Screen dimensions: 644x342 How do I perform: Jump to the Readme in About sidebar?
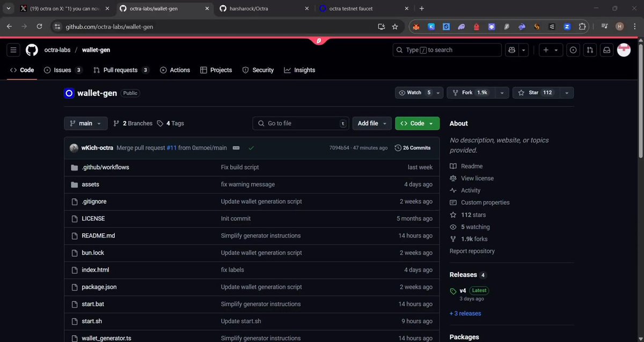tap(466, 166)
